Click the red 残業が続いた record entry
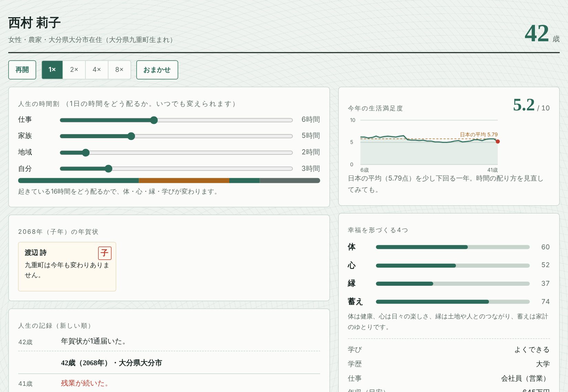Image resolution: width=568 pixels, height=392 pixels. (x=169, y=383)
